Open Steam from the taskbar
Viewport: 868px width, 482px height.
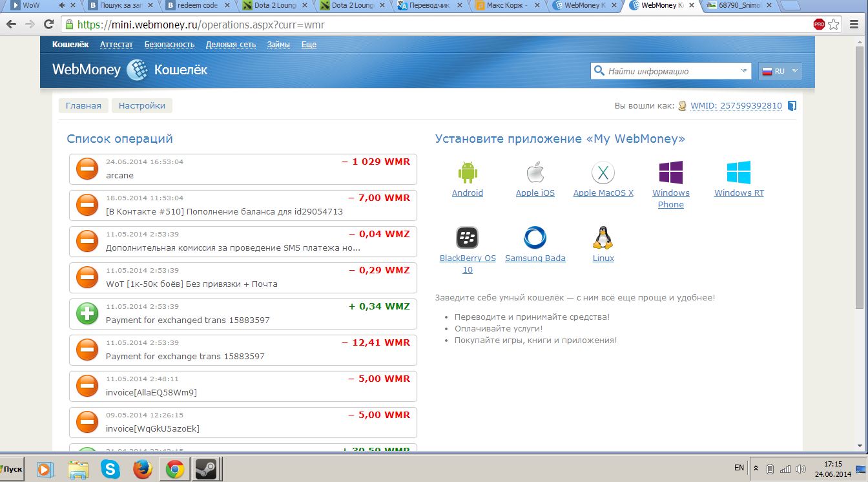207,468
